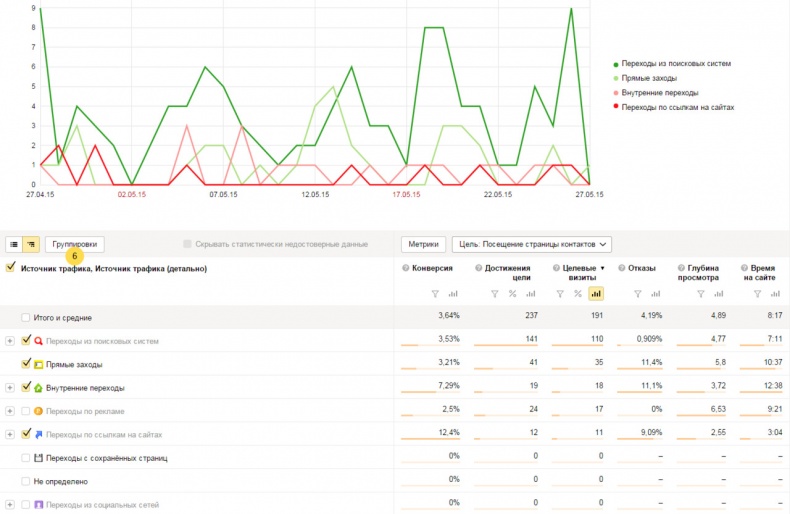The image size is (790, 514).
Task: Click the Метрики button
Action: [x=423, y=244]
